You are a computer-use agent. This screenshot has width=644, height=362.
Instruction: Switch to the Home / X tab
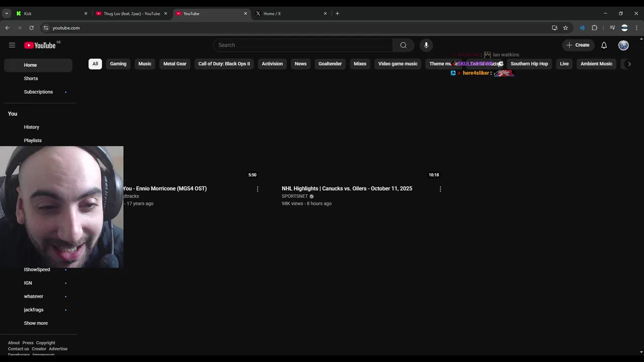[291, 14]
